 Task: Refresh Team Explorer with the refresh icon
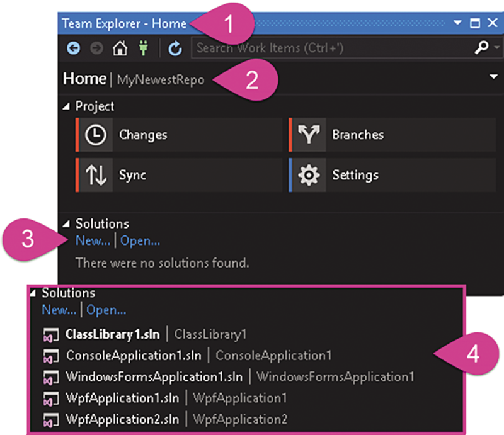175,48
